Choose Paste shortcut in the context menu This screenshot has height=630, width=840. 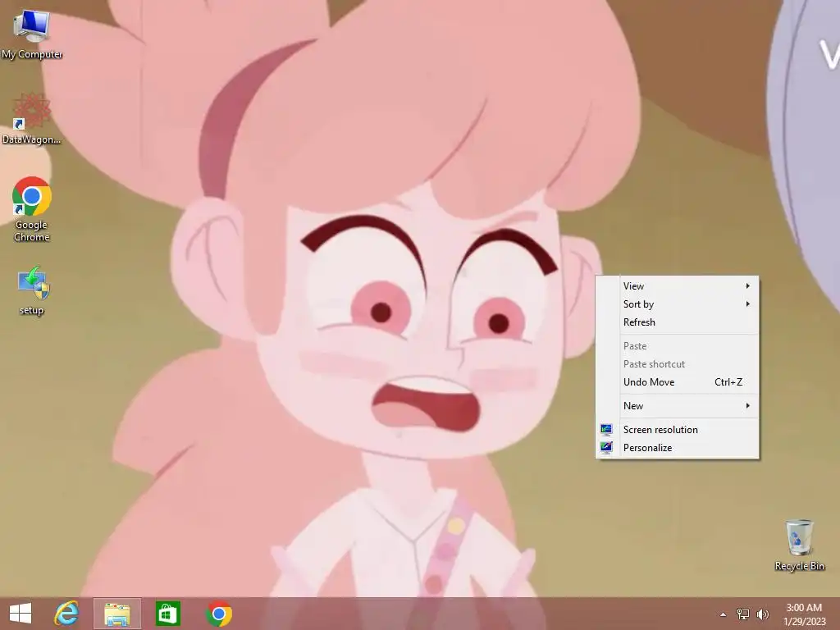coord(677,363)
